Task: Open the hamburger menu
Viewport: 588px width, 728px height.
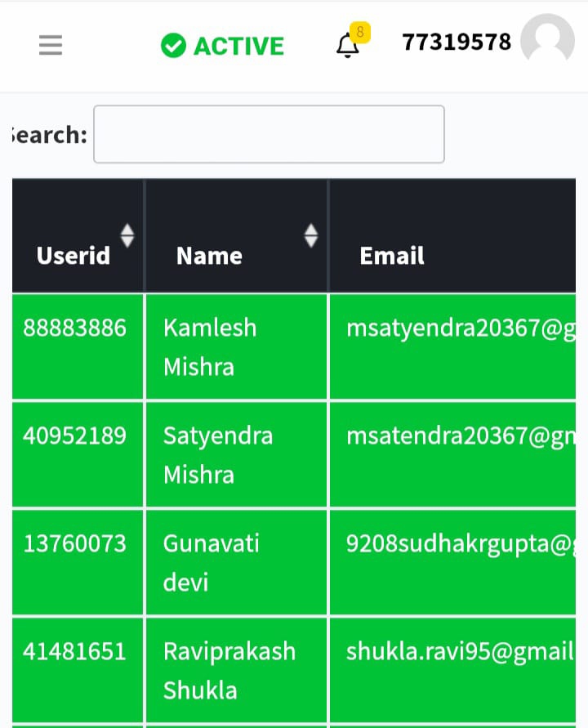Action: click(51, 45)
